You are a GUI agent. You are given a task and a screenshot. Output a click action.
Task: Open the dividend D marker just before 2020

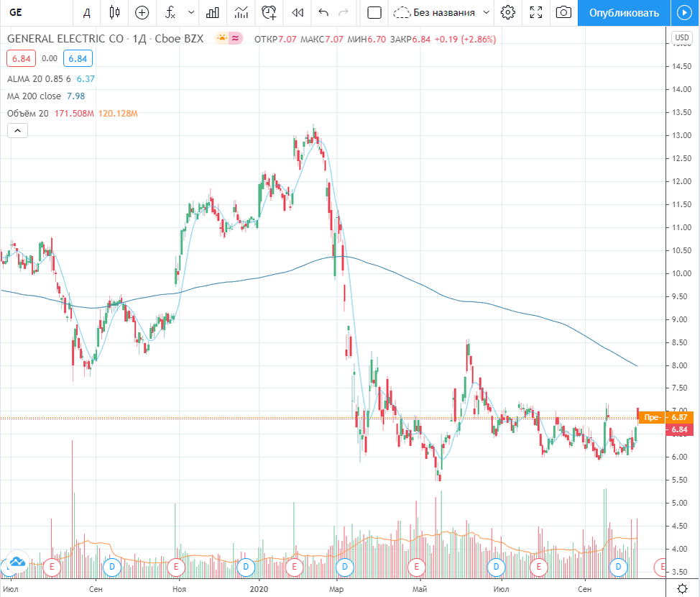click(x=246, y=567)
